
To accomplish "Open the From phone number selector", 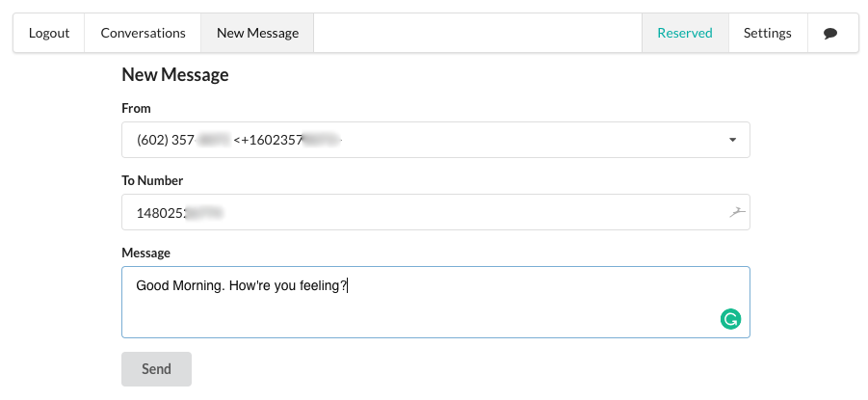I will [x=435, y=140].
